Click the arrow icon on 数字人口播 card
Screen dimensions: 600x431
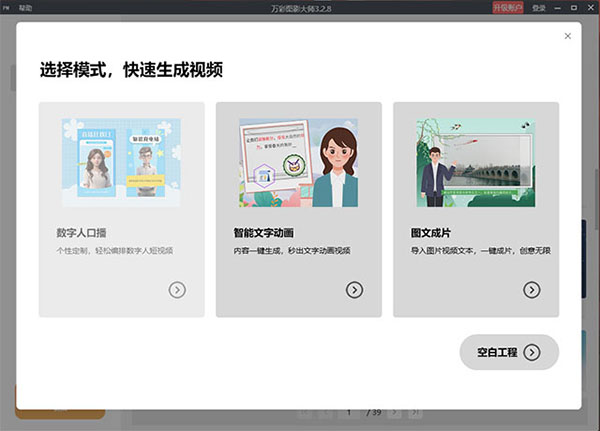pyautogui.click(x=177, y=290)
